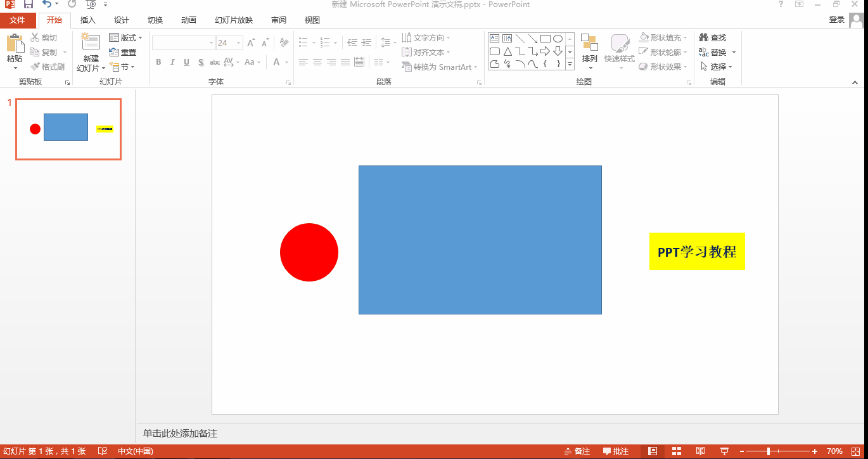Toggle Italic formatting
The height and width of the screenshot is (459, 868).
pos(172,62)
